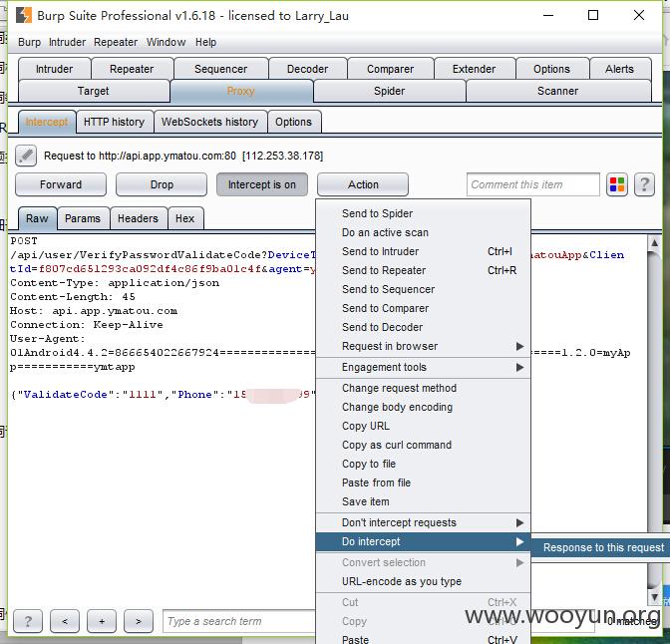Image resolution: width=670 pixels, height=644 pixels.
Task: Open the highlight color picker icon
Action: 616,184
